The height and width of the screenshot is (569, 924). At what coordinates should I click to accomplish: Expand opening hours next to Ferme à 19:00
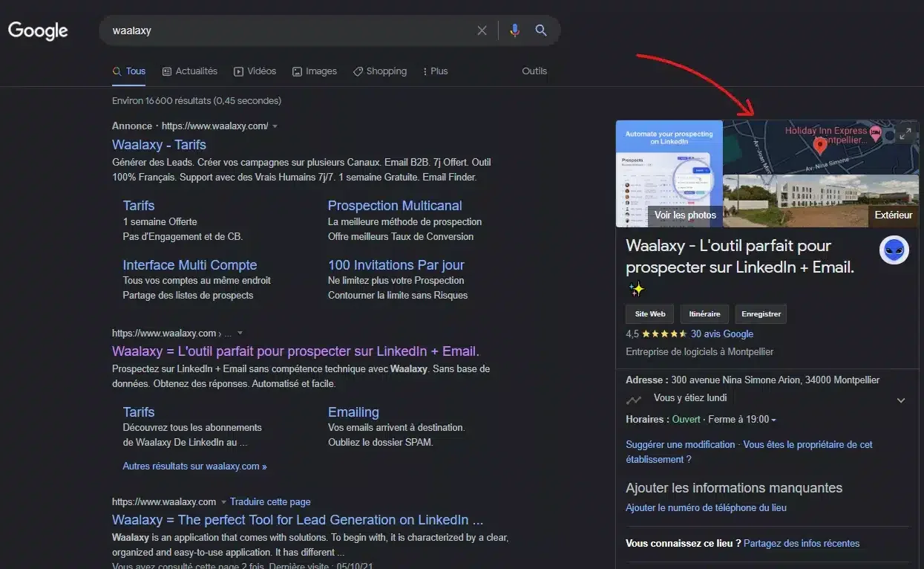[773, 420]
